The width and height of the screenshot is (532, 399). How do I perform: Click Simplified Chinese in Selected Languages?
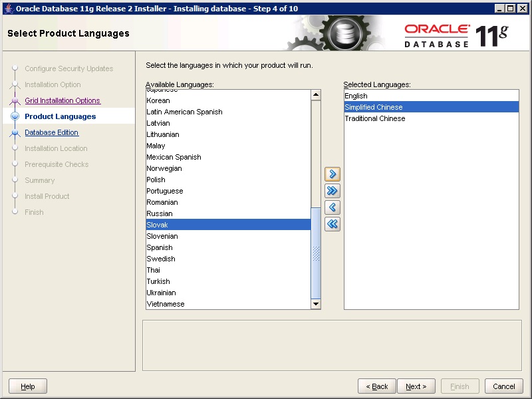(431, 107)
